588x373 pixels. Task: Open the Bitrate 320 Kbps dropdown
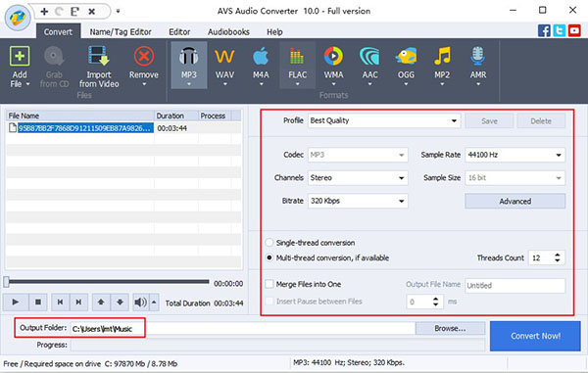pyautogui.click(x=358, y=201)
